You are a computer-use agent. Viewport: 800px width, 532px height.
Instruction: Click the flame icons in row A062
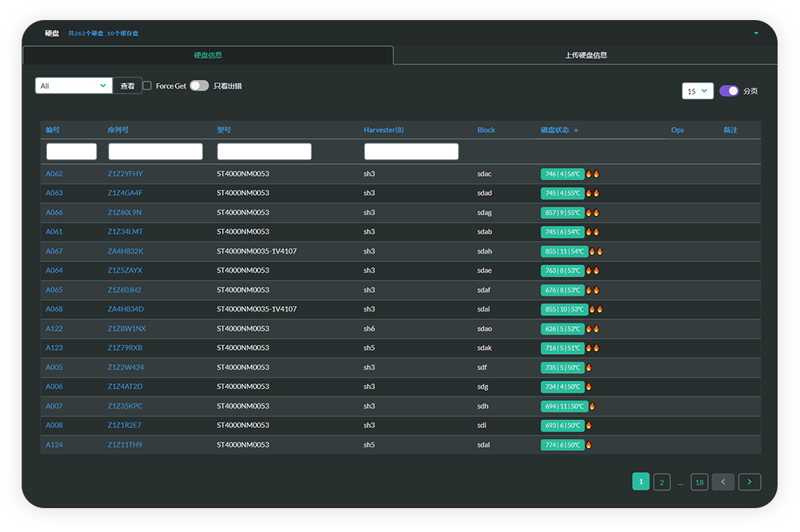[592, 174]
